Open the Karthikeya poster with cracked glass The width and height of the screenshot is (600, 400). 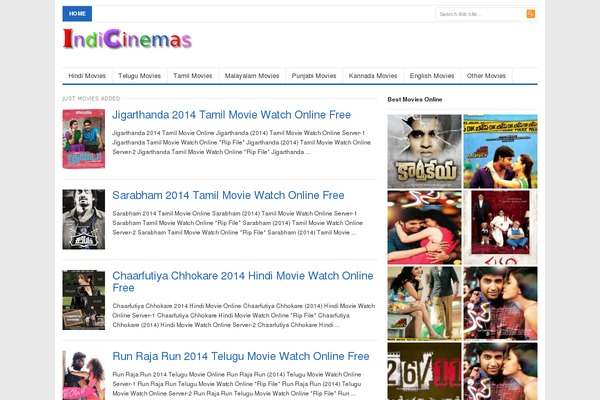(424, 151)
